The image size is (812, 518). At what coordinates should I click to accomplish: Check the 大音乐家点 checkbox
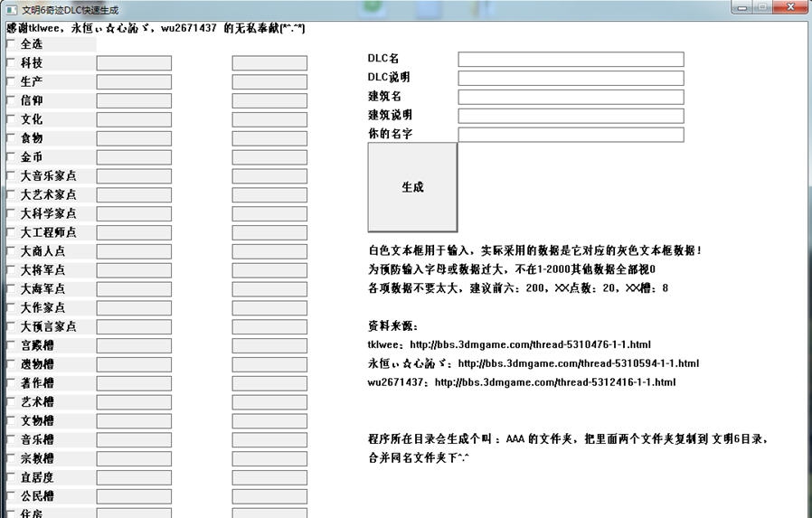pos(11,176)
